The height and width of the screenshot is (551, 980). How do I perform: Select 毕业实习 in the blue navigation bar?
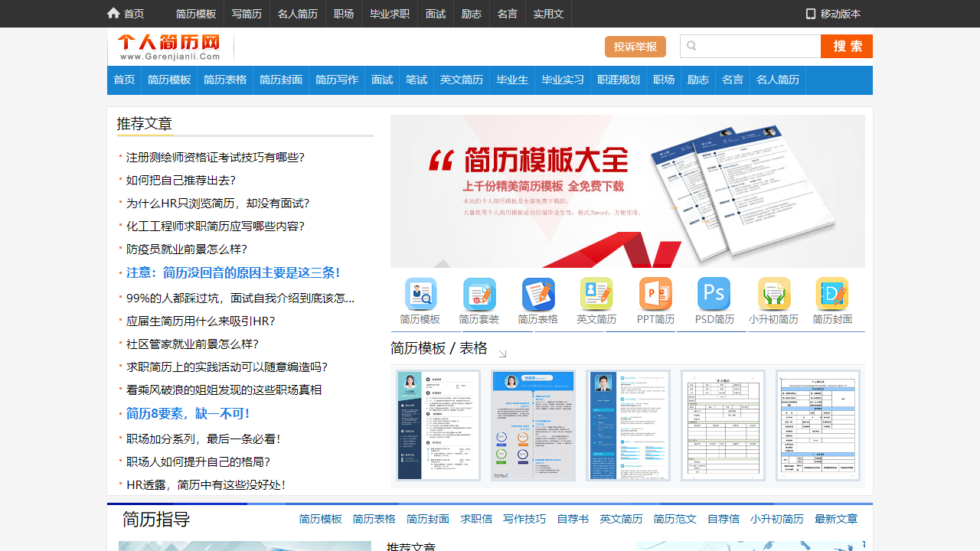(x=563, y=80)
